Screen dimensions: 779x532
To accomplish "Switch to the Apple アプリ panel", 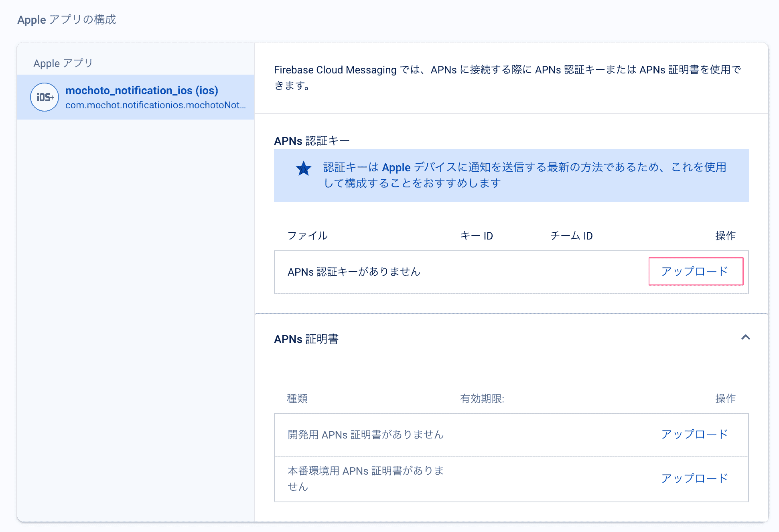I will (x=62, y=63).
